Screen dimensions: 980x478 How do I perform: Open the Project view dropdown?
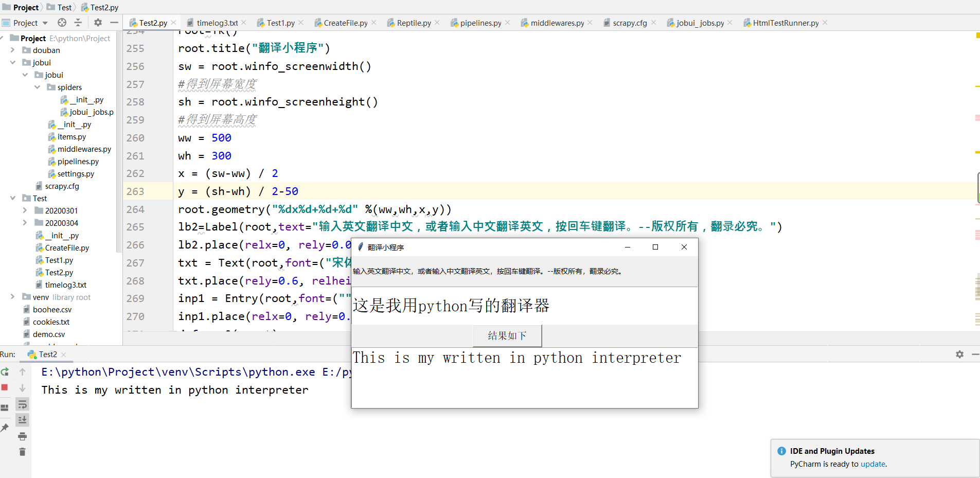(44, 23)
